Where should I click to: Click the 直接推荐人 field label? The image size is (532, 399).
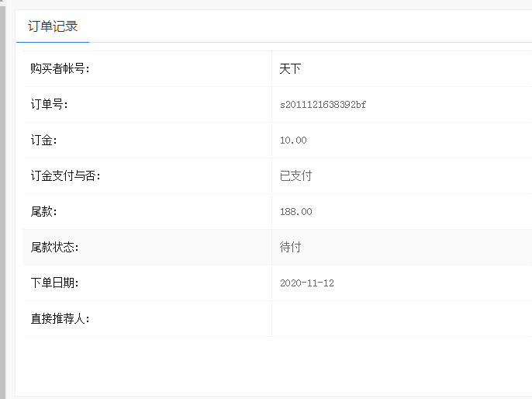60,319
